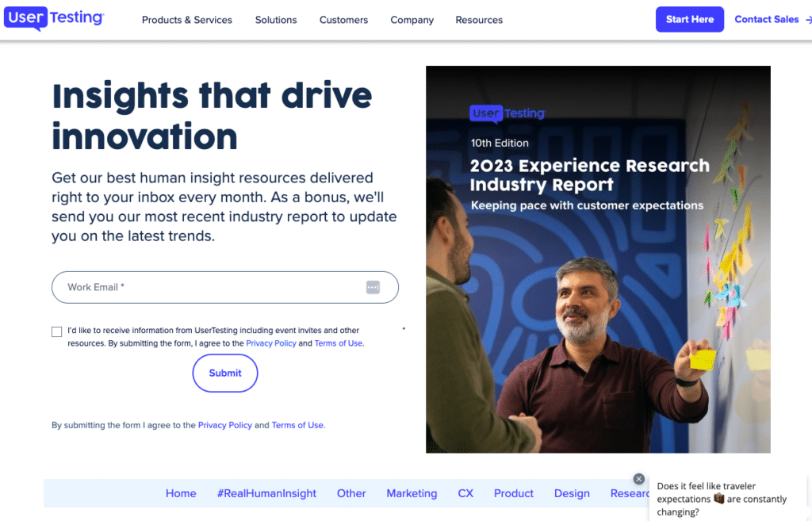Open the Solutions menu
This screenshot has height=521, width=812.
[x=276, y=20]
